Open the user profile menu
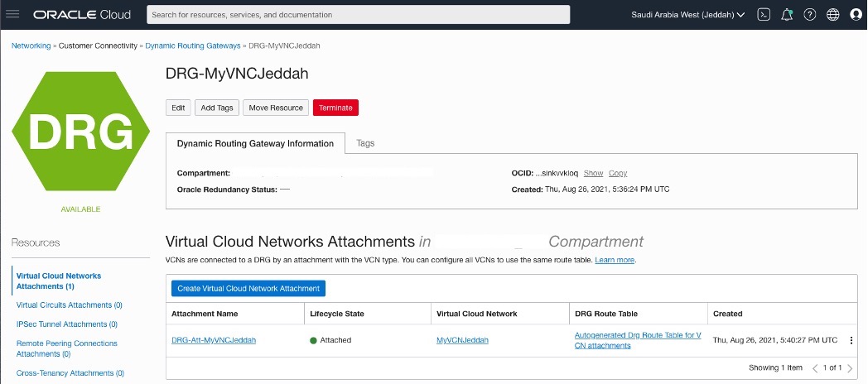Screen dimensions: 868x384 (856, 14)
